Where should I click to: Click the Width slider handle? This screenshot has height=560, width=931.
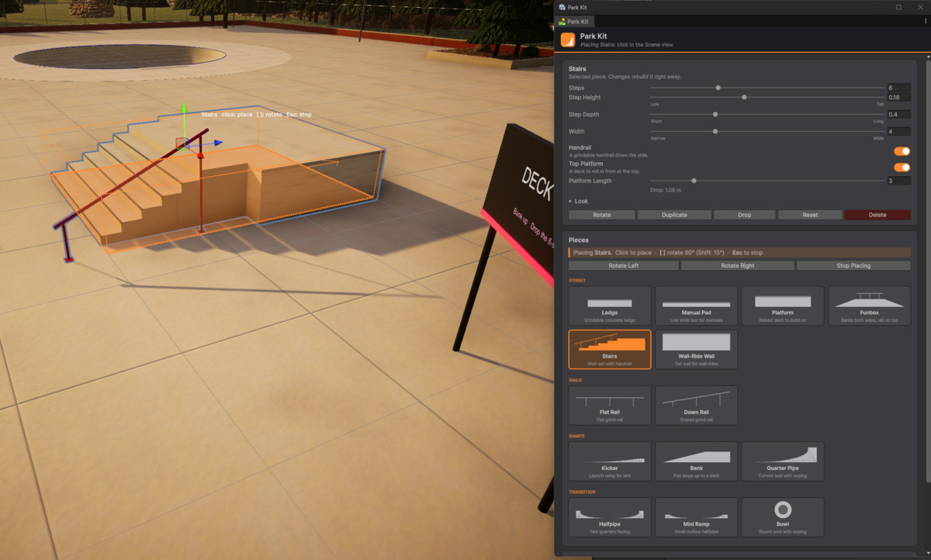point(715,131)
